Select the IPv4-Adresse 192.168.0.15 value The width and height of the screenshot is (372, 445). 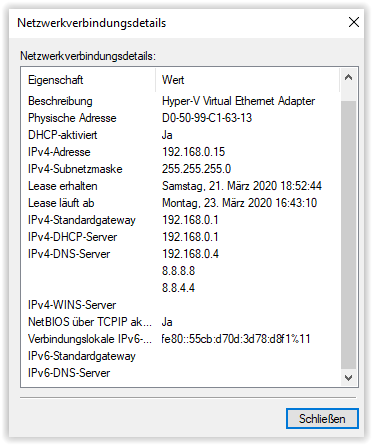[x=193, y=152]
